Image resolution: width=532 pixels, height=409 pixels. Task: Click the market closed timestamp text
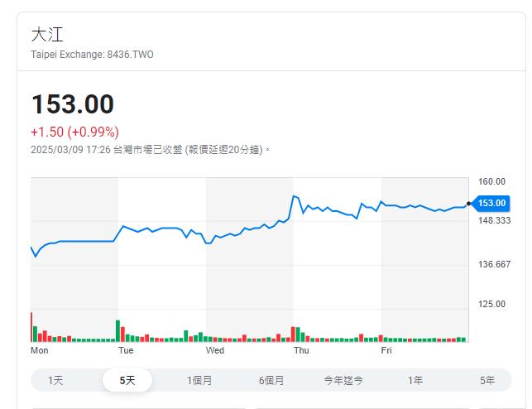pyautogui.click(x=150, y=150)
